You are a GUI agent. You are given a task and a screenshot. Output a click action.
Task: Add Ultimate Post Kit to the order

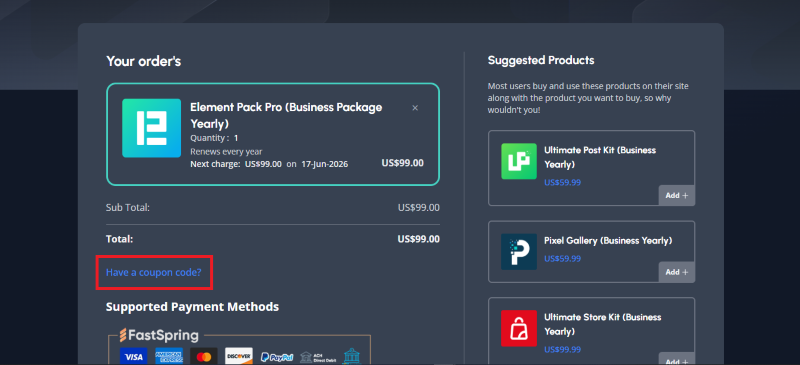(x=677, y=196)
